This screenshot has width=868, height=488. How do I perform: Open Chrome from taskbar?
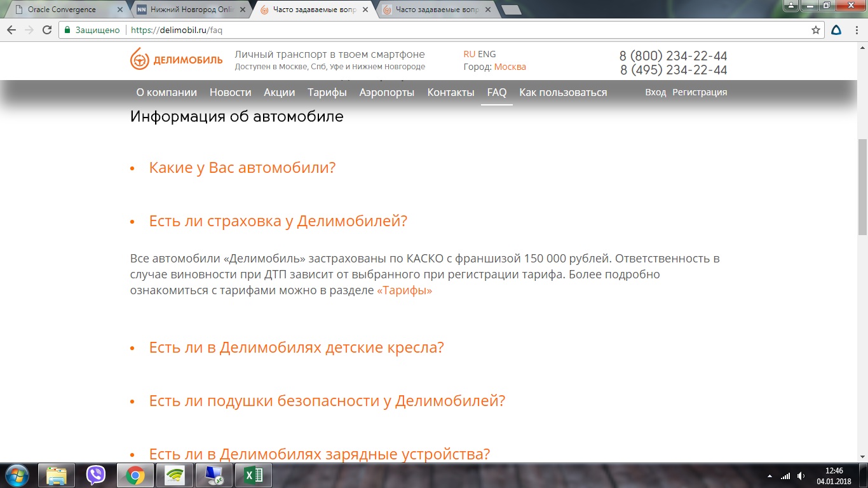coord(135,475)
